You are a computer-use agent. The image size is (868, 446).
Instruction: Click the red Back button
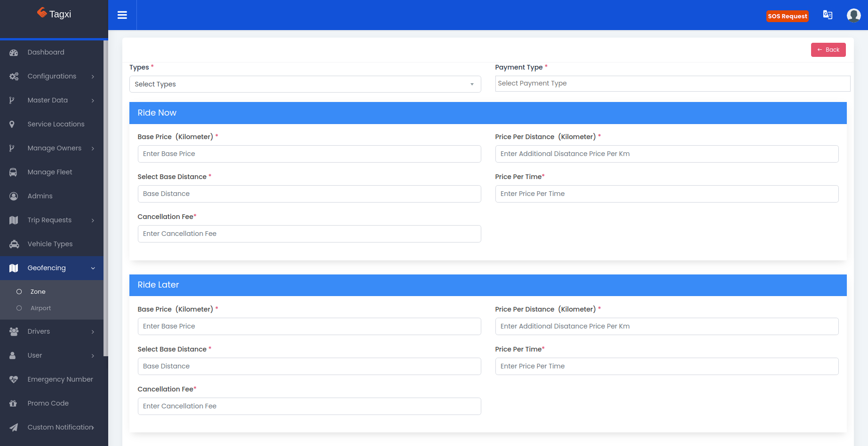click(828, 50)
